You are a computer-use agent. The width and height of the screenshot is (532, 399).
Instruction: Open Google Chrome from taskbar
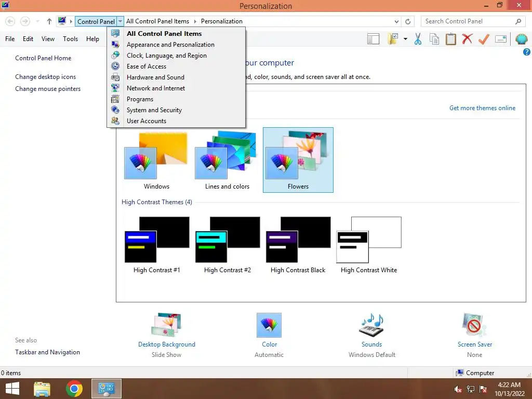click(74, 389)
